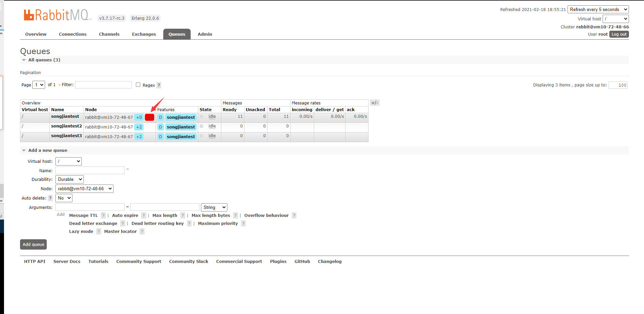Screen dimensions: 644x314
Task: Click the red mirror badge on songjiantest
Action: pos(150,117)
